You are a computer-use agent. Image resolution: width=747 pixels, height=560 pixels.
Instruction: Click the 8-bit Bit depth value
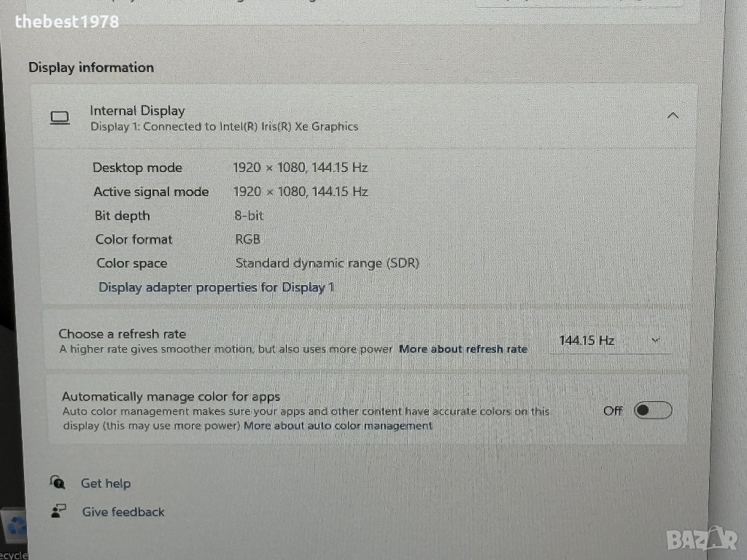tap(249, 216)
